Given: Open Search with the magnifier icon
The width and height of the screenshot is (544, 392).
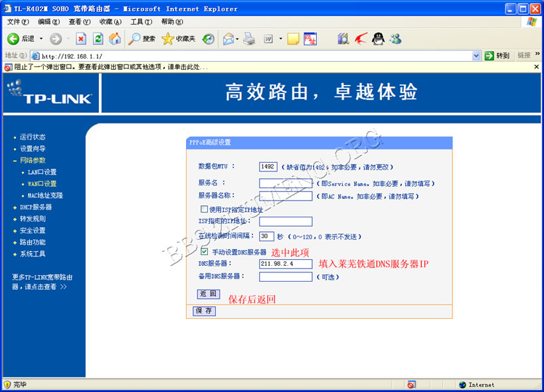Looking at the screenshot, I should [134, 39].
